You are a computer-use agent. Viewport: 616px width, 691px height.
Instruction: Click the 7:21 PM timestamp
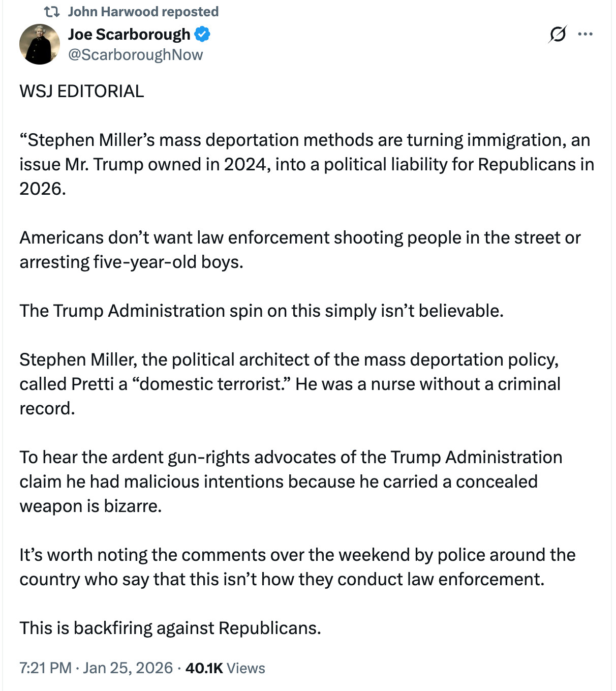click(45, 668)
